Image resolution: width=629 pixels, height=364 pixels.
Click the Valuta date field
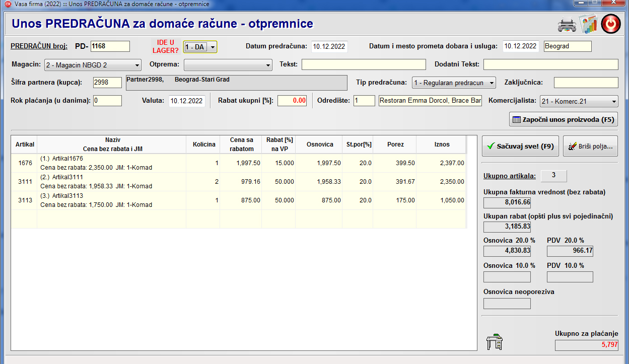click(187, 101)
